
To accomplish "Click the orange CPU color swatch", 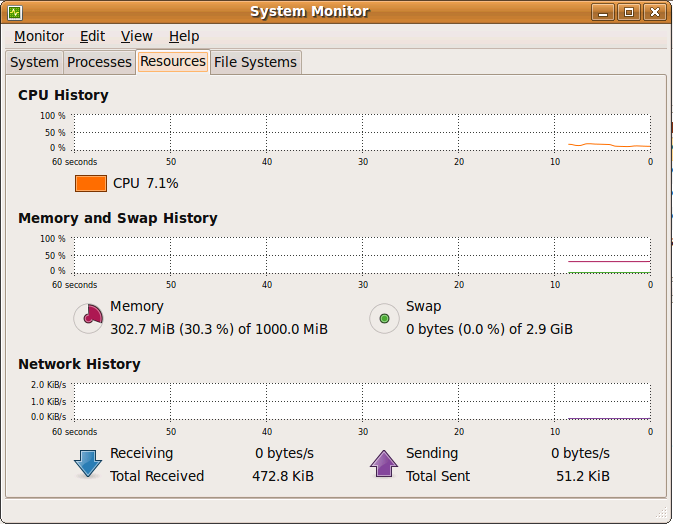I will tap(91, 183).
